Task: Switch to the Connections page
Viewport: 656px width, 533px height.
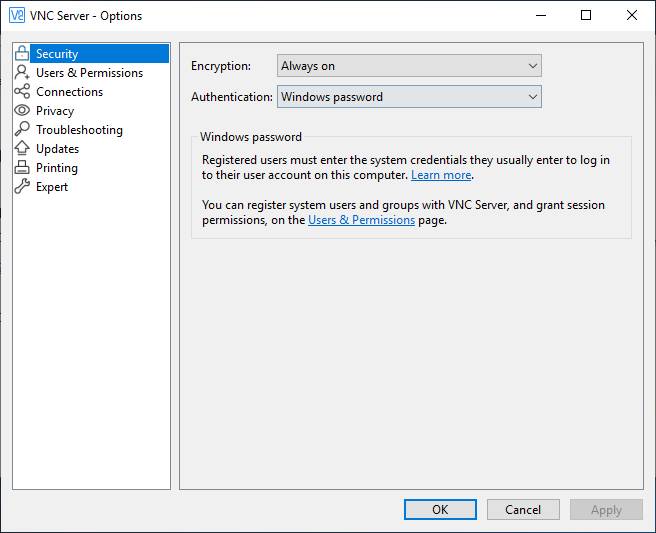Action: pos(69,92)
